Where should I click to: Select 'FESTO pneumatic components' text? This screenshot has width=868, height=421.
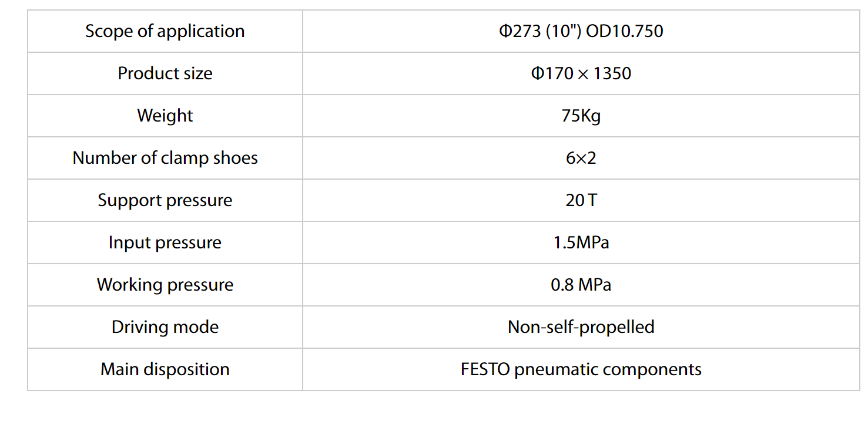coord(581,369)
